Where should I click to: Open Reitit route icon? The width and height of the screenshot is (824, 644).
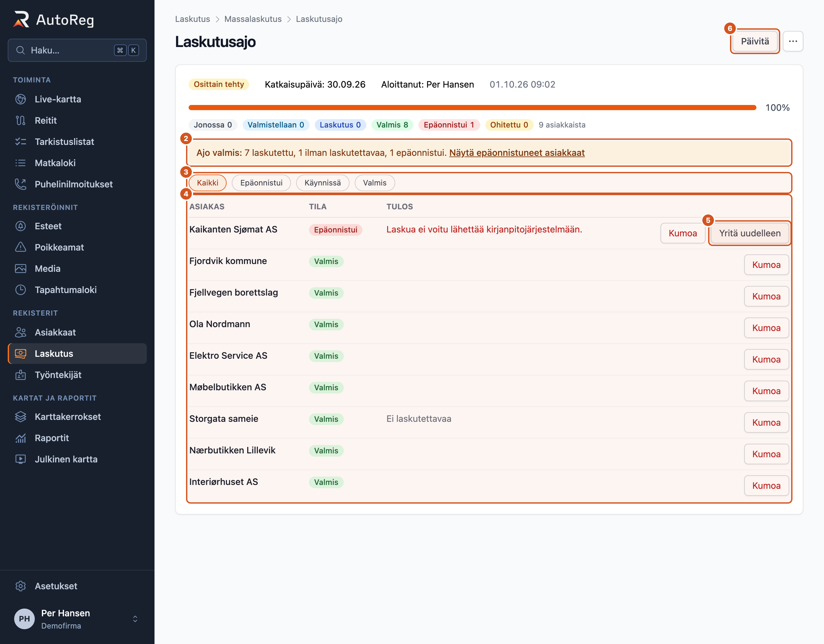[20, 120]
